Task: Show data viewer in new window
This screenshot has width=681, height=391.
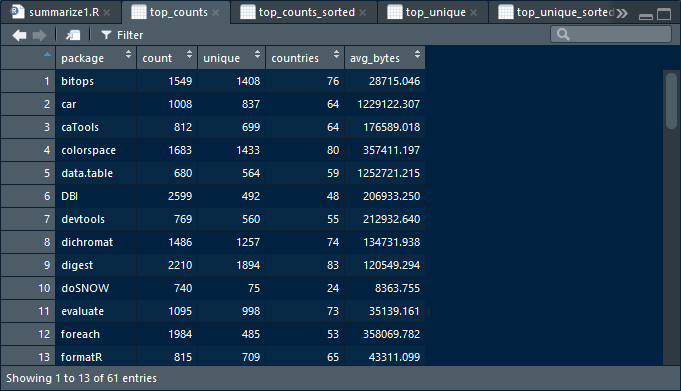Action: click(73, 35)
